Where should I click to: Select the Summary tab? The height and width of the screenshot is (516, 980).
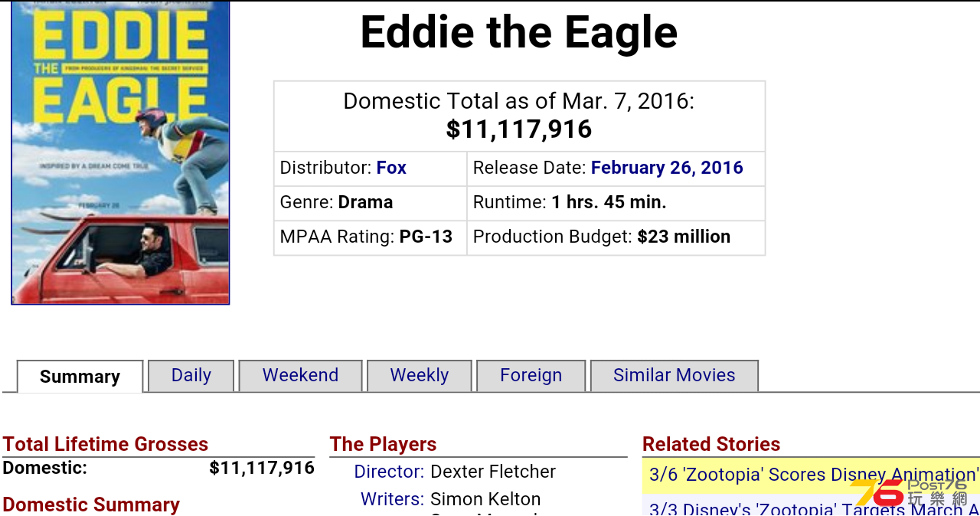pos(80,377)
